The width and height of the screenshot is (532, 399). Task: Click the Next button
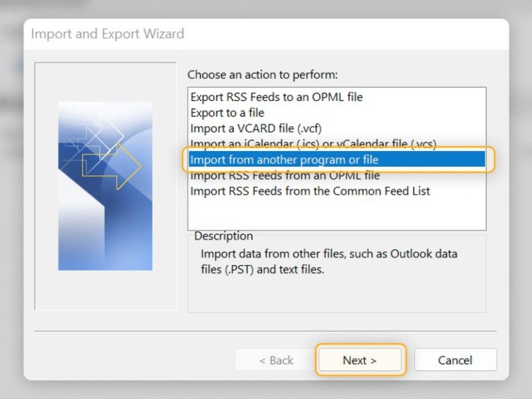[x=360, y=360]
